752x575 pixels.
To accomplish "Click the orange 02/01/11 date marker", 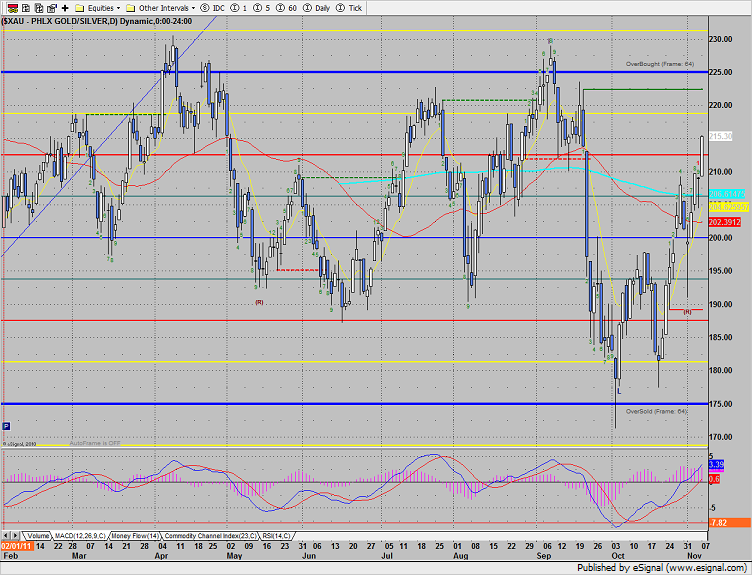I will pyautogui.click(x=17, y=546).
